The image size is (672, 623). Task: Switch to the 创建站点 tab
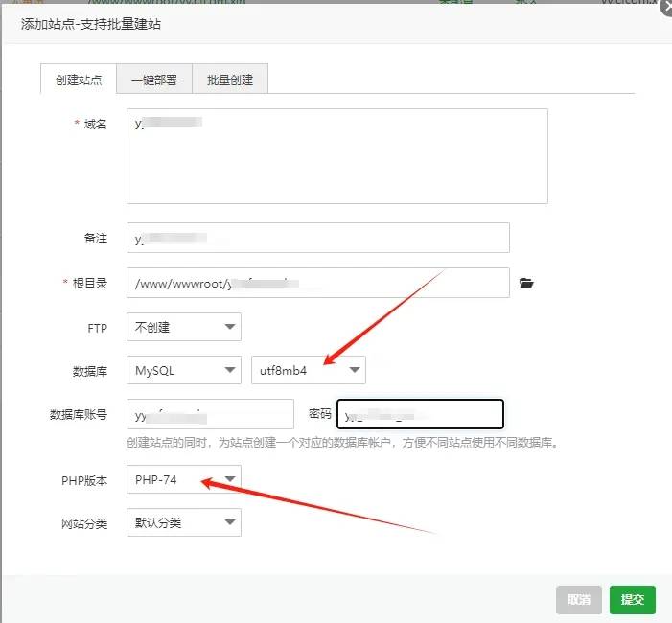[x=79, y=80]
